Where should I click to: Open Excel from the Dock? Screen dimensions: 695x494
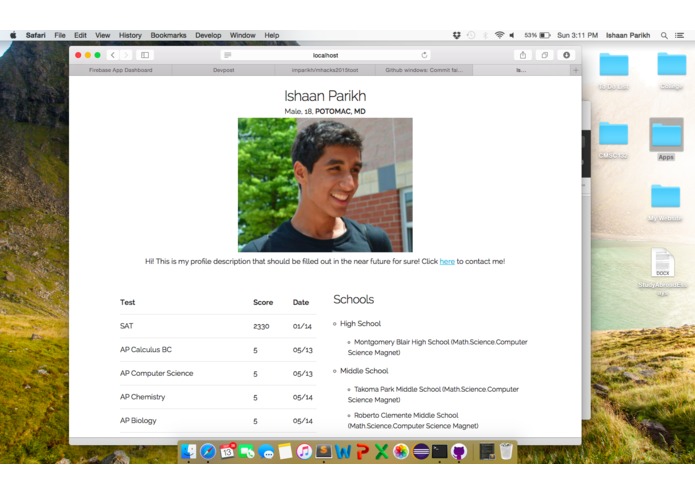pyautogui.click(x=381, y=451)
